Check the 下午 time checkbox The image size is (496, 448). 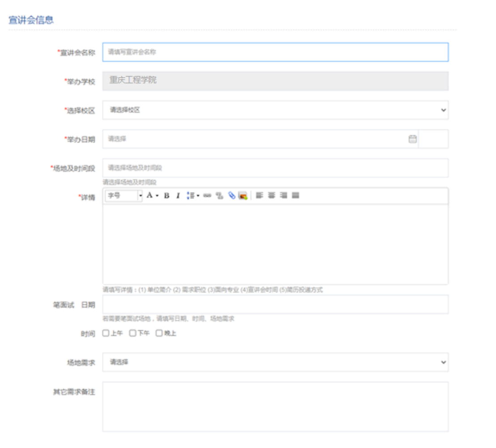(x=133, y=333)
